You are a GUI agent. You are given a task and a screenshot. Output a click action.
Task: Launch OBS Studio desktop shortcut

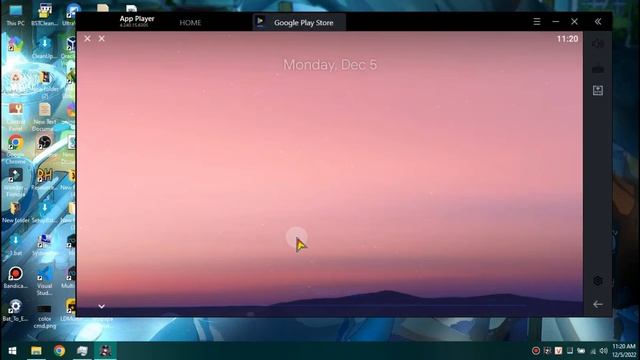(44, 146)
